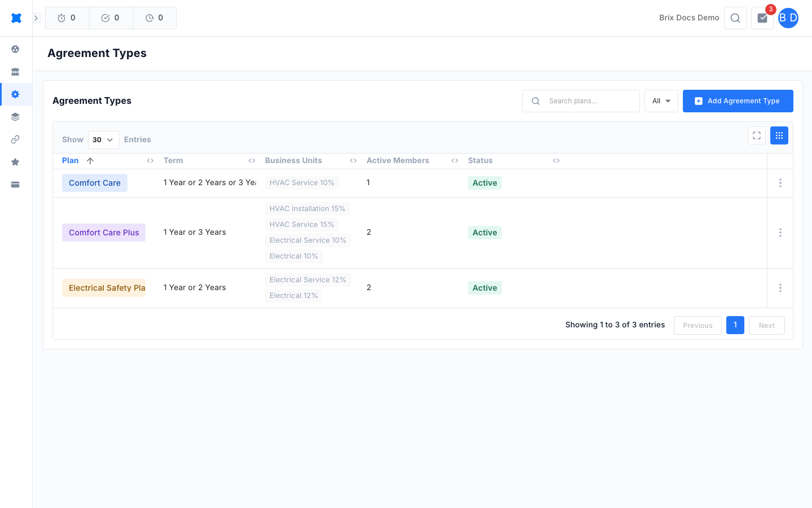Open the Comfort Care plan tag
812x508 pixels.
(95, 183)
